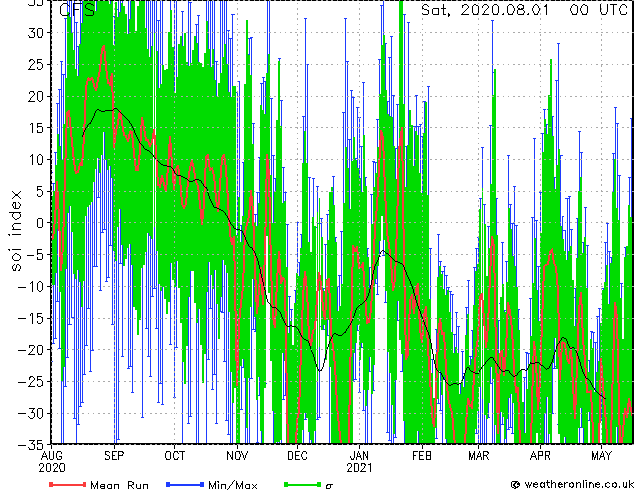Click the -20 y-axis tick label

[31, 350]
